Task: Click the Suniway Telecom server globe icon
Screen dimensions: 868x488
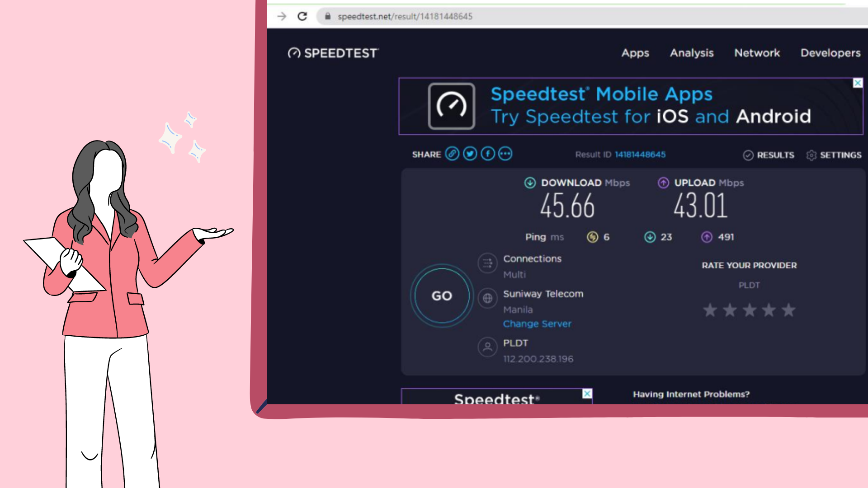Action: [x=487, y=298]
